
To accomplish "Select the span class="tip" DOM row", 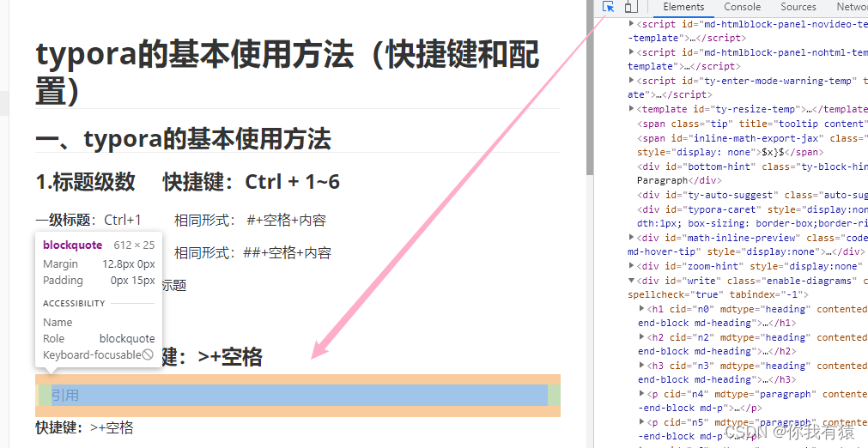I will (752, 124).
